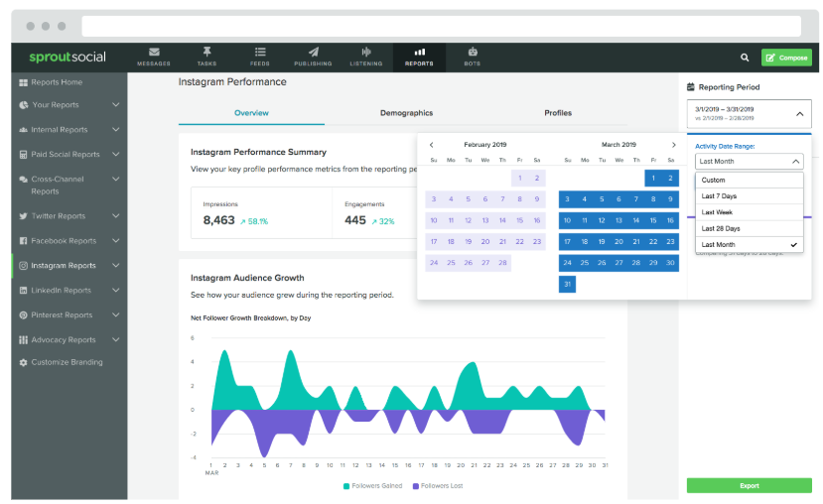The width and height of the screenshot is (823, 504).
Task: Switch to the Profiles tab
Action: point(558,113)
